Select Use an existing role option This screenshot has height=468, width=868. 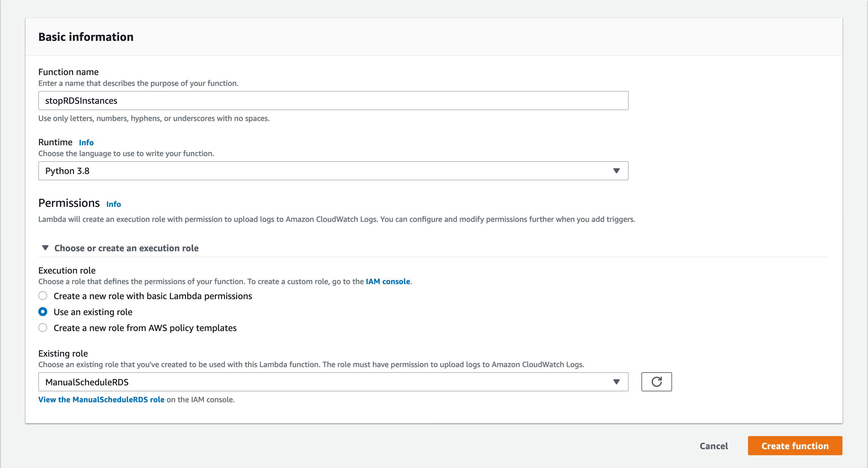coord(43,312)
